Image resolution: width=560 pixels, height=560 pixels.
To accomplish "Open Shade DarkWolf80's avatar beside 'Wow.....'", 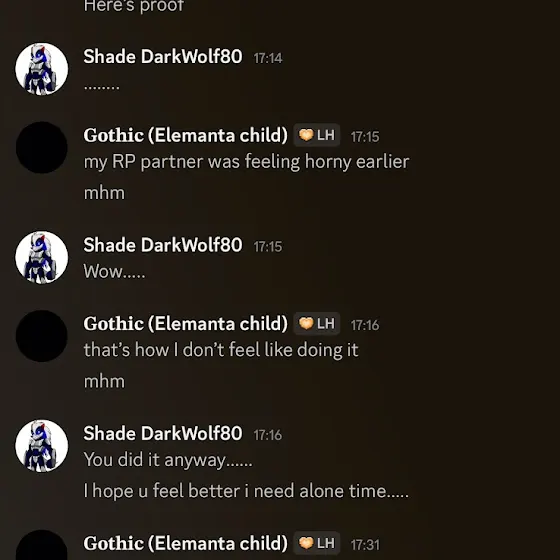I will pos(42,258).
